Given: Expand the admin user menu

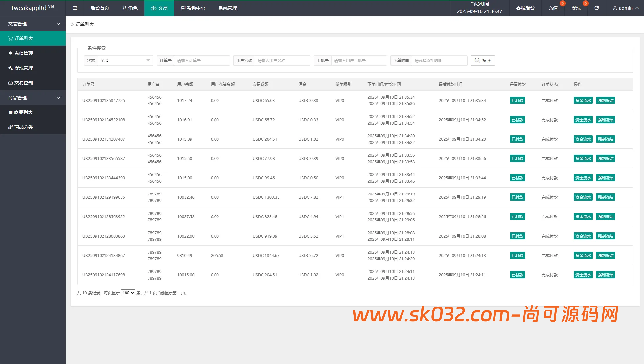Looking at the screenshot, I should tap(626, 8).
